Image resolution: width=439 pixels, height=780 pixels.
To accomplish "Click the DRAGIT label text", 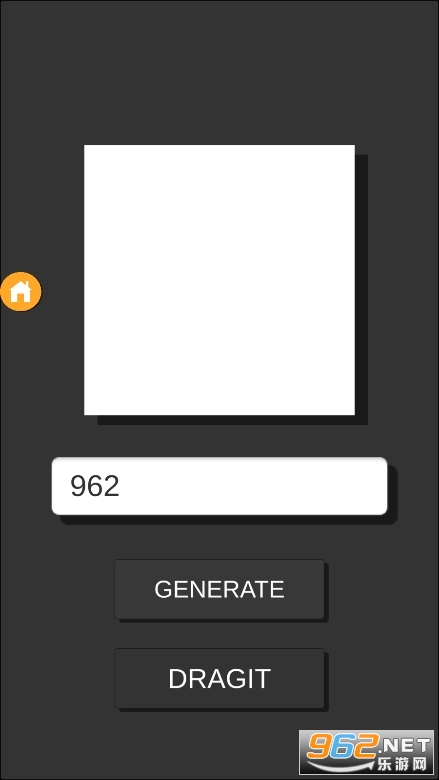I will 219,679.
